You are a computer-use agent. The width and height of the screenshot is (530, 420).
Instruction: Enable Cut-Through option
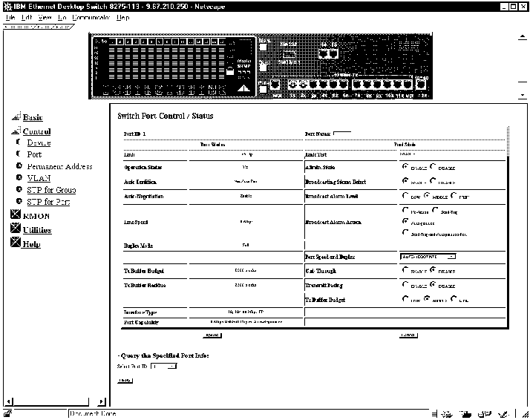point(405,271)
